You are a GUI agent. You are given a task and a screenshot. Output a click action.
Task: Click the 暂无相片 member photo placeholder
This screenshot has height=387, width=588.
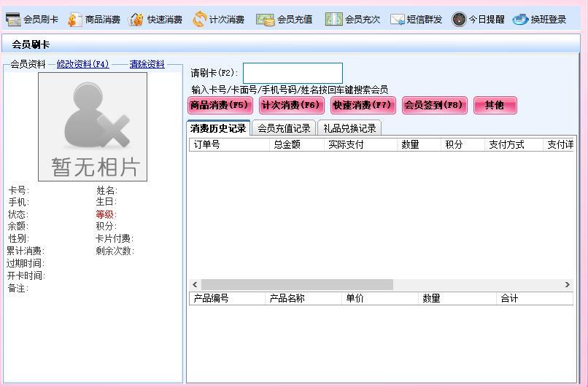(93, 127)
